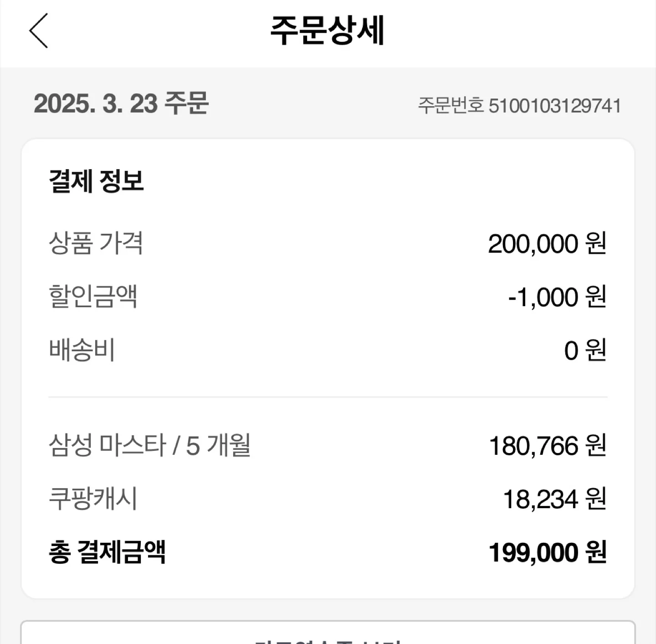Select the 0 원 shipping fee

(585, 350)
